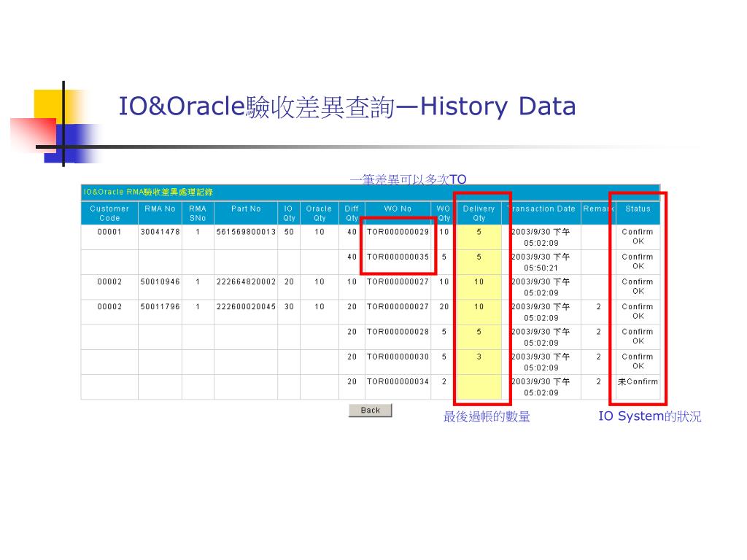The width and height of the screenshot is (747, 560).
Task: Click transaction date ending 05:50:21
Action: [541, 262]
